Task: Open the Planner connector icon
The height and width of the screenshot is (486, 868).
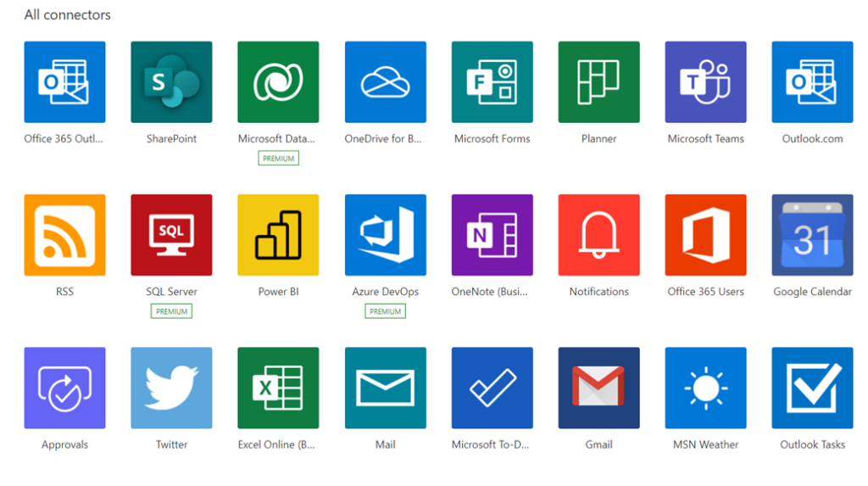Action: [599, 82]
